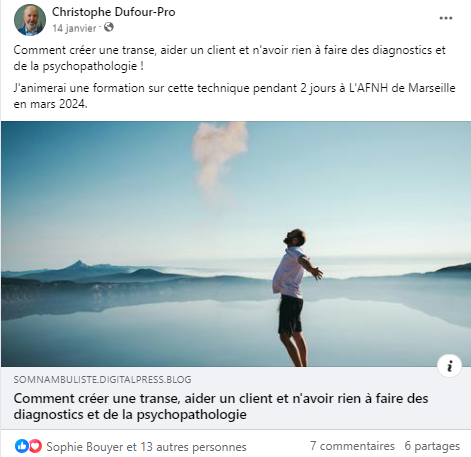Show the 13 autres personnes reactions list

point(193,447)
